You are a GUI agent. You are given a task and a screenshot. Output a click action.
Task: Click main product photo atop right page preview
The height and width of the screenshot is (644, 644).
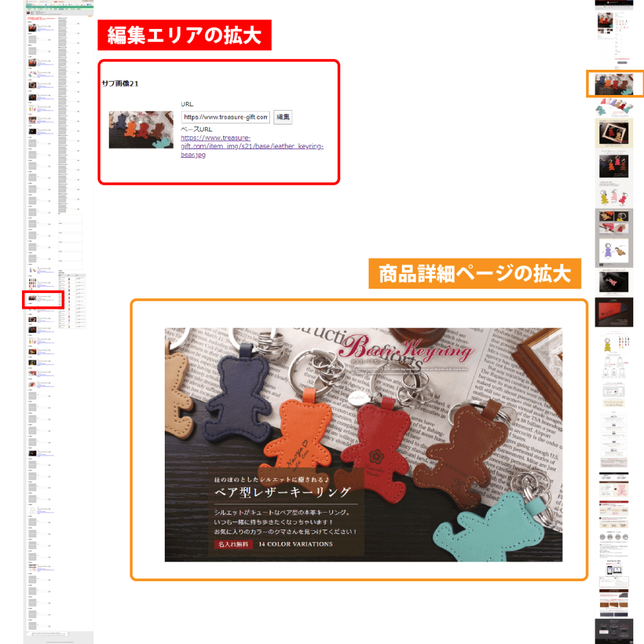coord(605,19)
